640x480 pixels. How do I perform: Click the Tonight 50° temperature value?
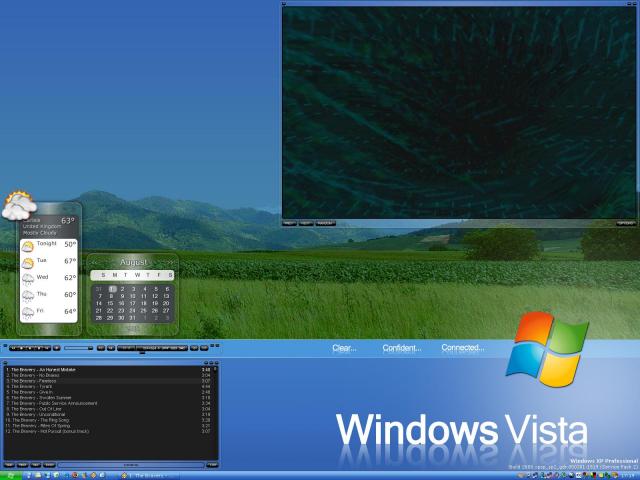pos(70,244)
